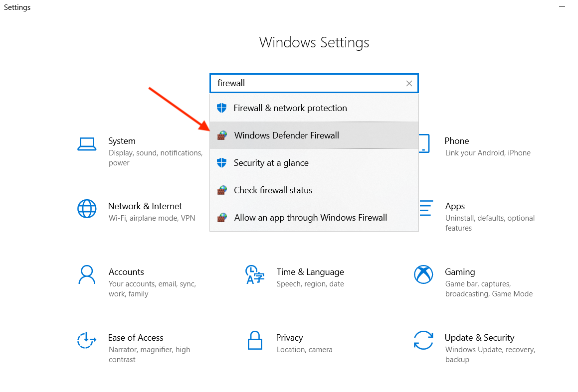Click the brick wall icon beside Windows Defender Firewall
The width and height of the screenshot is (578, 392).
(x=222, y=135)
